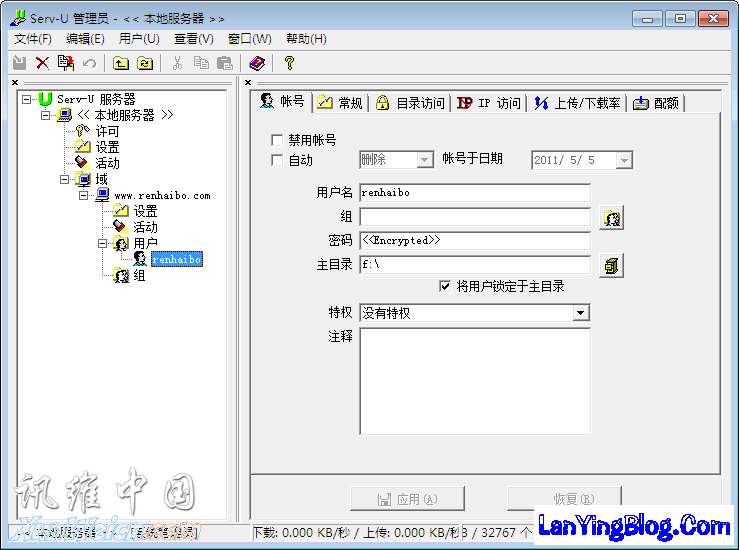The height and width of the screenshot is (550, 739).
Task: Click the Serv-U 服务器 green U icon
Action: coord(45,99)
